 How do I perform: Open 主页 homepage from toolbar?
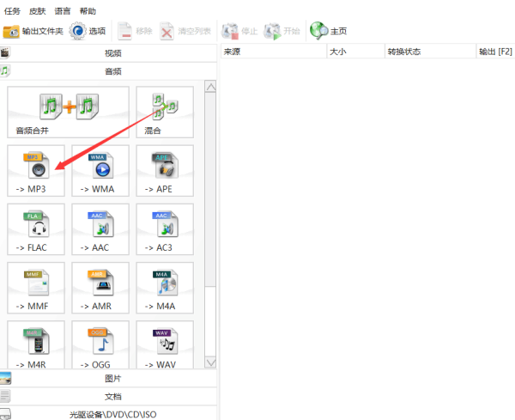tap(329, 31)
